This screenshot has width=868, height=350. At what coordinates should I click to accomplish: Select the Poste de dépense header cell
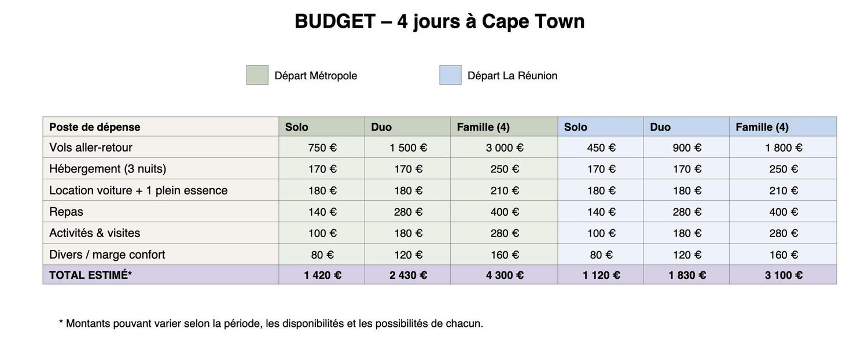tap(161, 127)
